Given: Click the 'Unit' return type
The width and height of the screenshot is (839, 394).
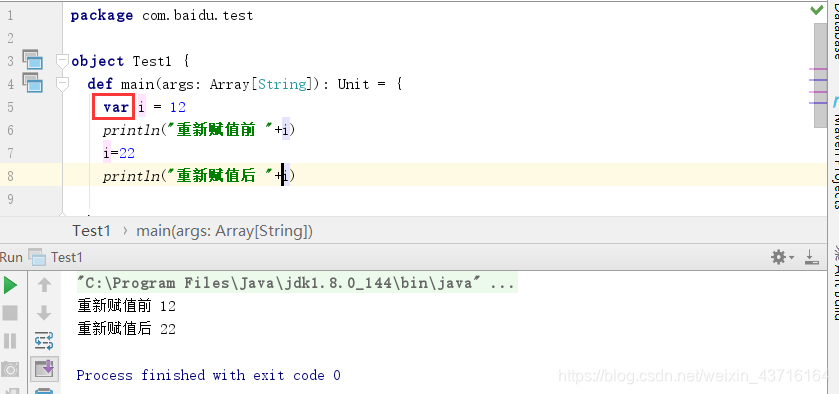Looking at the screenshot, I should click(x=353, y=84).
